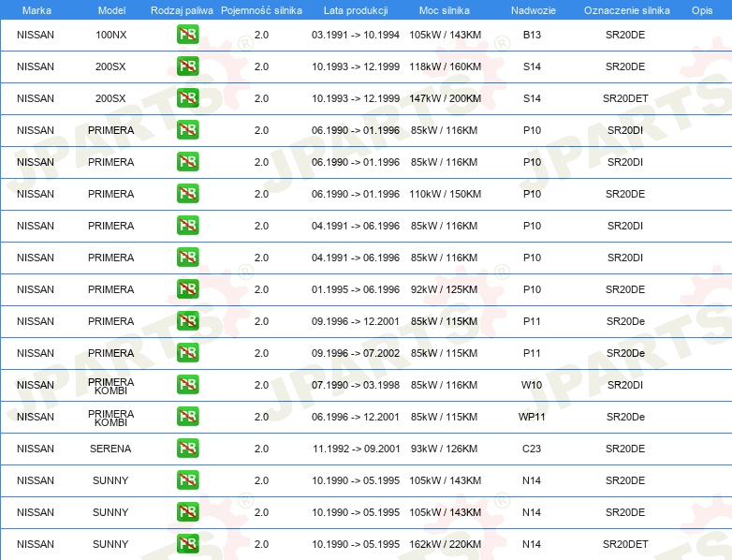Screen dimensions: 732x560
Task: Click the Opis column header
Action: click(x=702, y=10)
